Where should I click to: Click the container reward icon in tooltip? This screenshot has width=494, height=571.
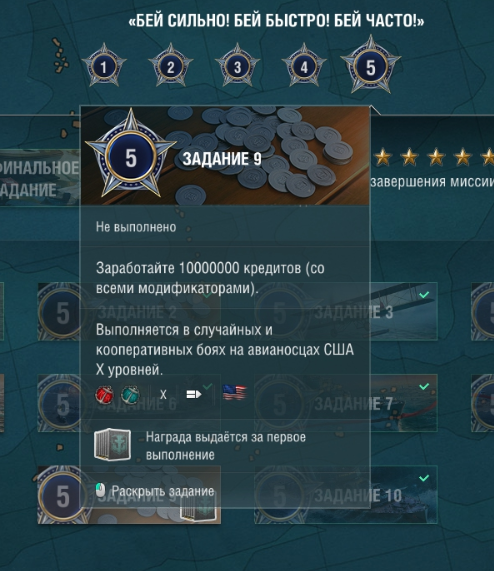(x=112, y=444)
